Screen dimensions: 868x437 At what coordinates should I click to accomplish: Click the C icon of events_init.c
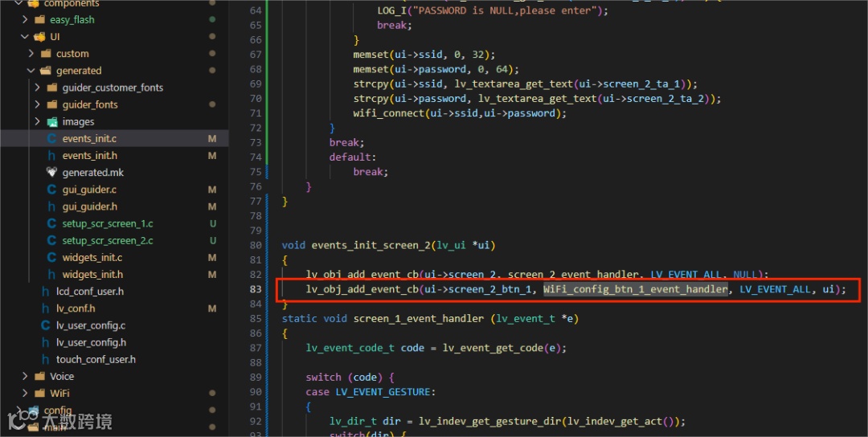tap(52, 138)
